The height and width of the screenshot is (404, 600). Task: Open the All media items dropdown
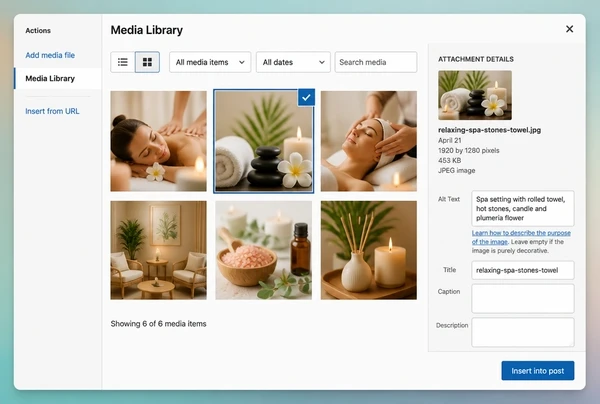point(210,62)
